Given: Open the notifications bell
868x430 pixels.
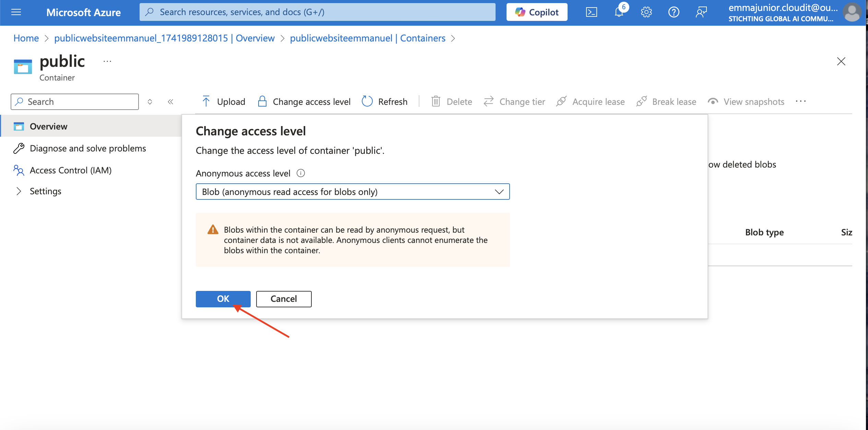Looking at the screenshot, I should [619, 12].
